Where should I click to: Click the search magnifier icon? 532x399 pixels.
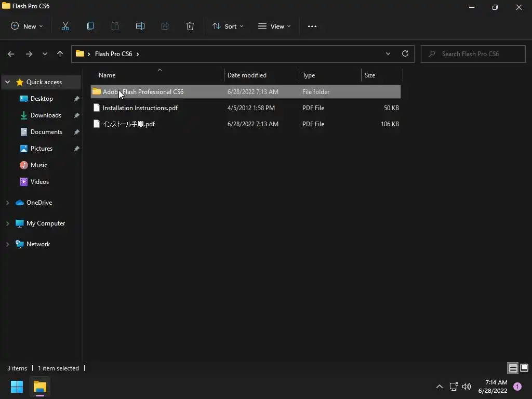pos(432,54)
